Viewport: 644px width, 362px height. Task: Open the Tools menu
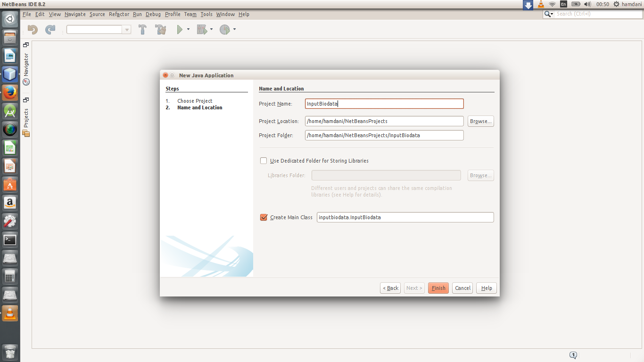pyautogui.click(x=206, y=14)
